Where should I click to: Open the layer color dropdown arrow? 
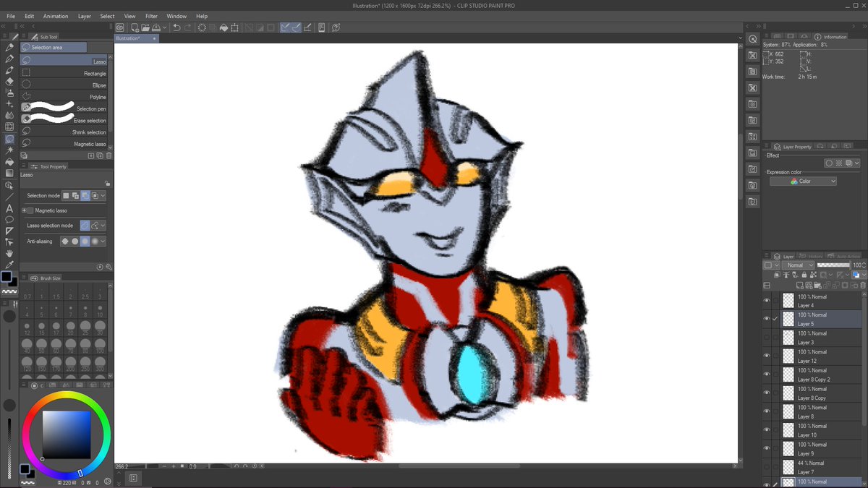pyautogui.click(x=864, y=275)
